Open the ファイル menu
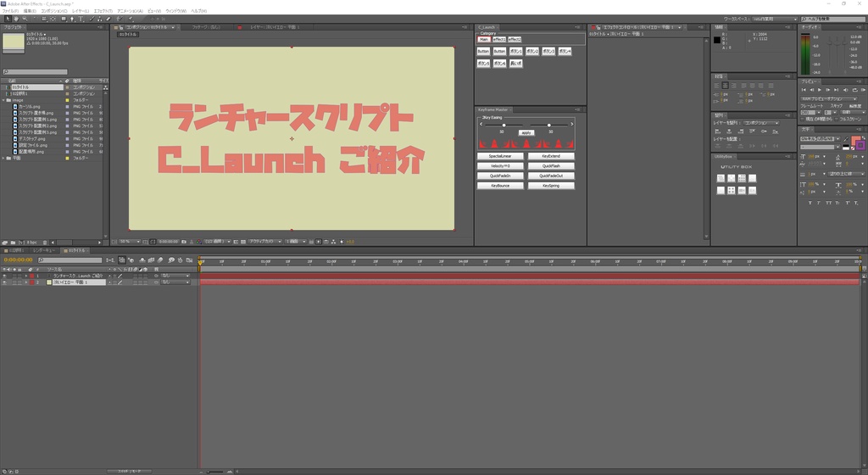The image size is (868, 475). 10,10
